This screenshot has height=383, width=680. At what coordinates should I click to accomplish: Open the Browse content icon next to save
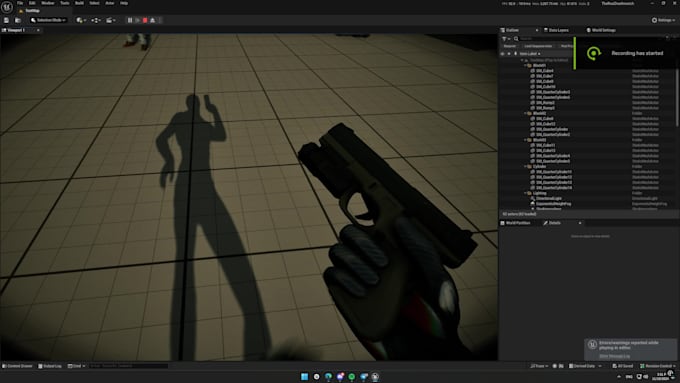click(x=18, y=20)
